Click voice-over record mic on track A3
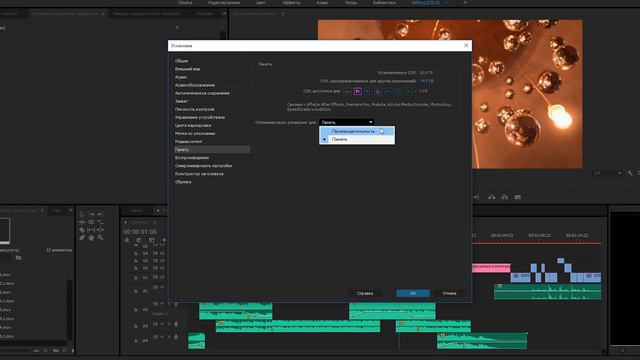640x360 pixels. [176, 324]
